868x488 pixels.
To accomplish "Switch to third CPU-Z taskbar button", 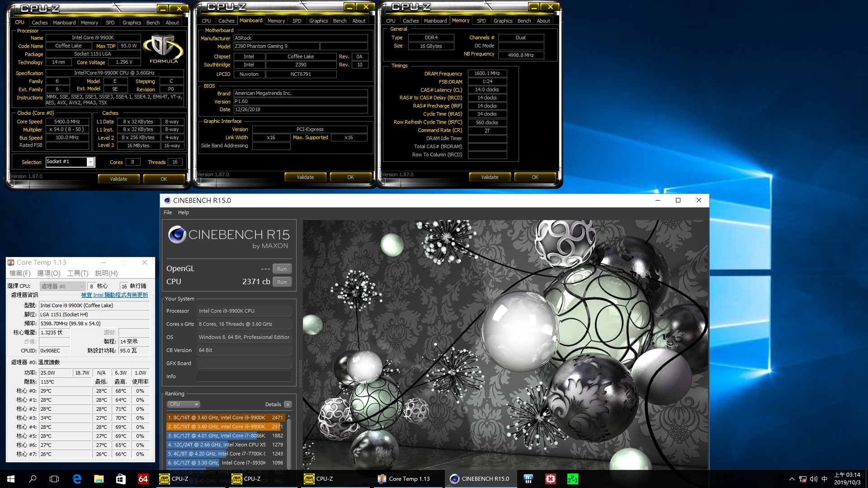I will (x=335, y=479).
